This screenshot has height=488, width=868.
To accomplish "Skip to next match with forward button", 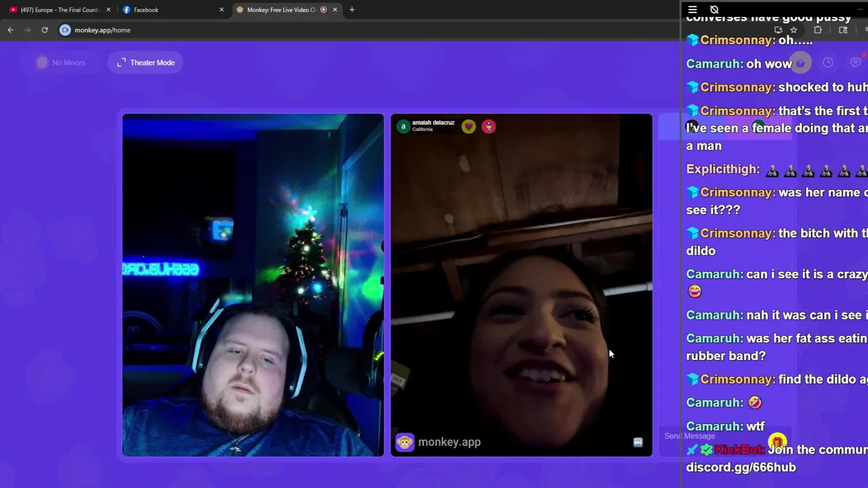I will (638, 443).
